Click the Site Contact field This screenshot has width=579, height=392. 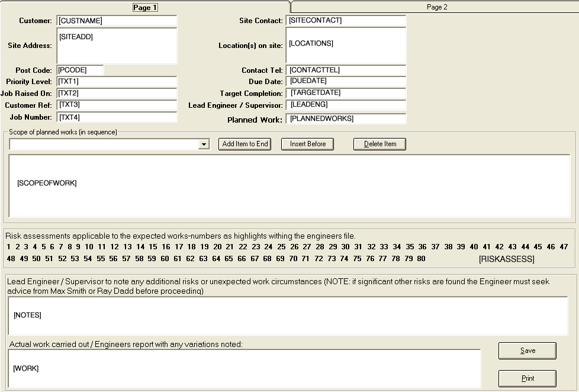[346, 21]
